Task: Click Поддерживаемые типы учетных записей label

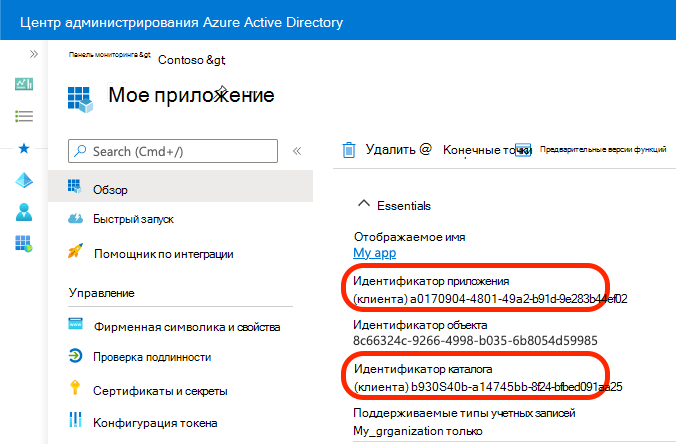Action: click(464, 413)
